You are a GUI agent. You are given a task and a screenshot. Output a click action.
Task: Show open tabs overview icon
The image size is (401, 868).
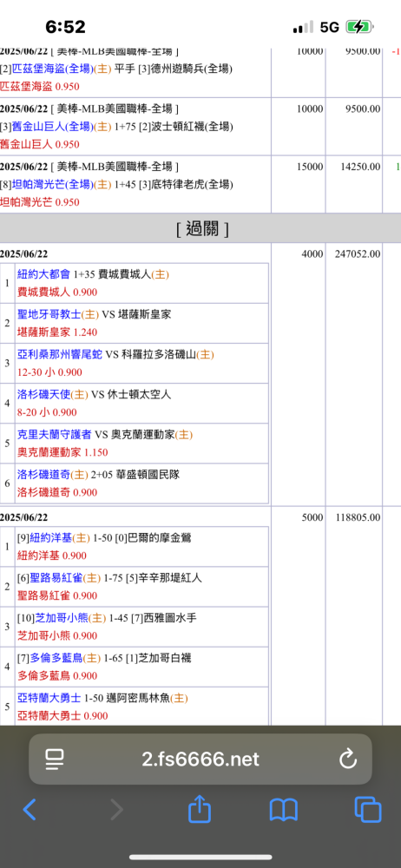[368, 809]
